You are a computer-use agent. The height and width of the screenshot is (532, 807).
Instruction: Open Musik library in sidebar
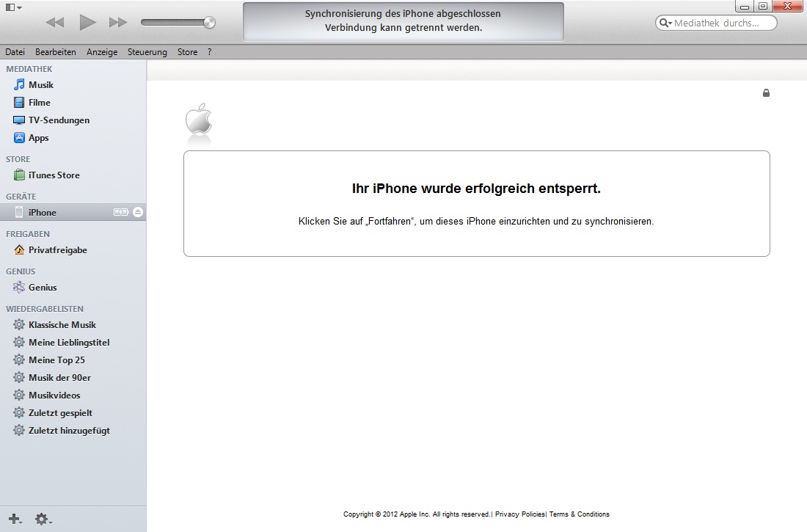tap(41, 85)
